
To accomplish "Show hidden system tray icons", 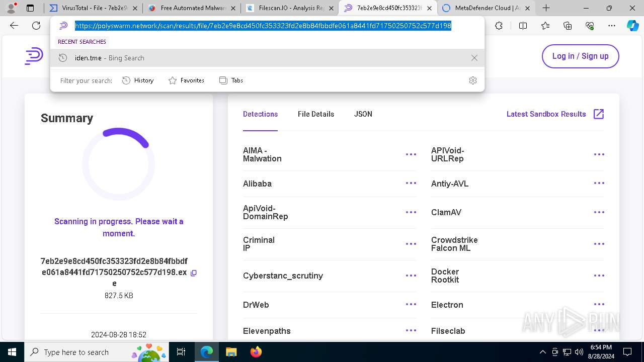I will coord(542,352).
